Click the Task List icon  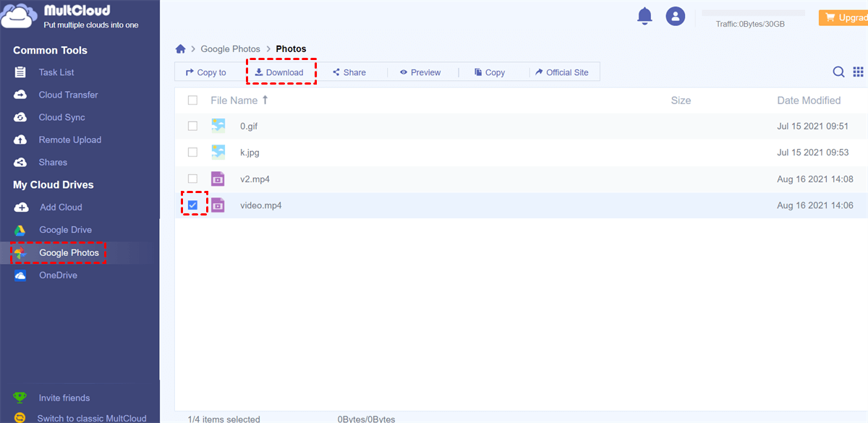tap(21, 72)
